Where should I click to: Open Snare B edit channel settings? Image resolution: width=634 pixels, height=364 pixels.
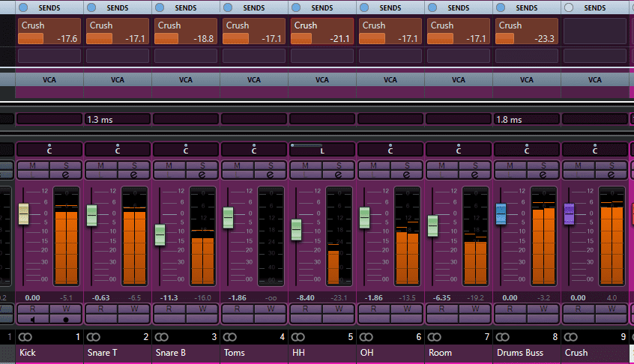[202, 175]
